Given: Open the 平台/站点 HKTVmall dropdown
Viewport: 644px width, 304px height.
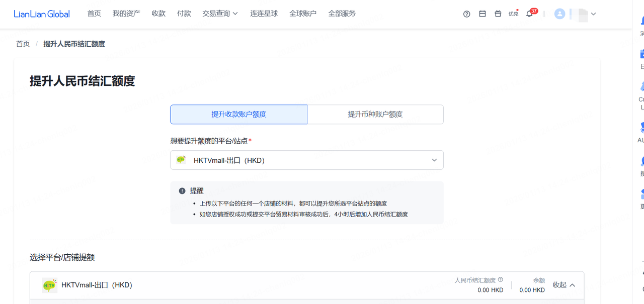Looking at the screenshot, I should pyautogui.click(x=307, y=160).
